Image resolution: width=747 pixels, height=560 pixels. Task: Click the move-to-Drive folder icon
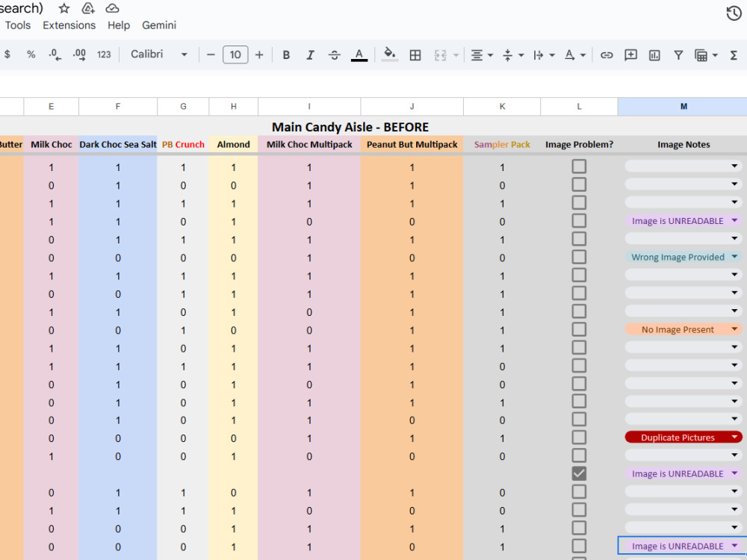click(88, 8)
